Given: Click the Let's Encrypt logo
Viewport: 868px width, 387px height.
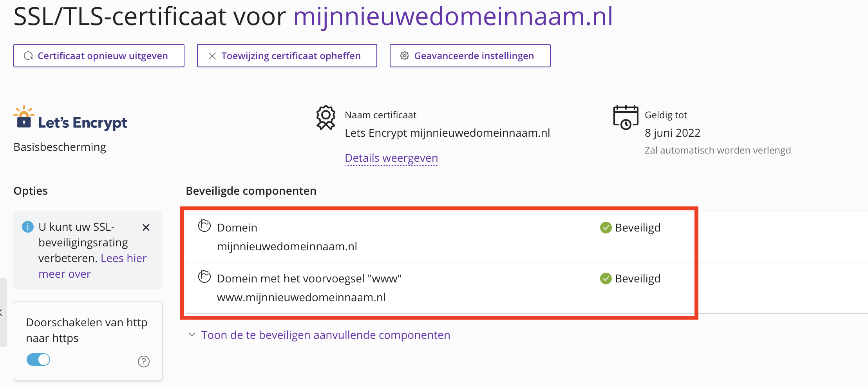Looking at the screenshot, I should pyautogui.click(x=71, y=119).
